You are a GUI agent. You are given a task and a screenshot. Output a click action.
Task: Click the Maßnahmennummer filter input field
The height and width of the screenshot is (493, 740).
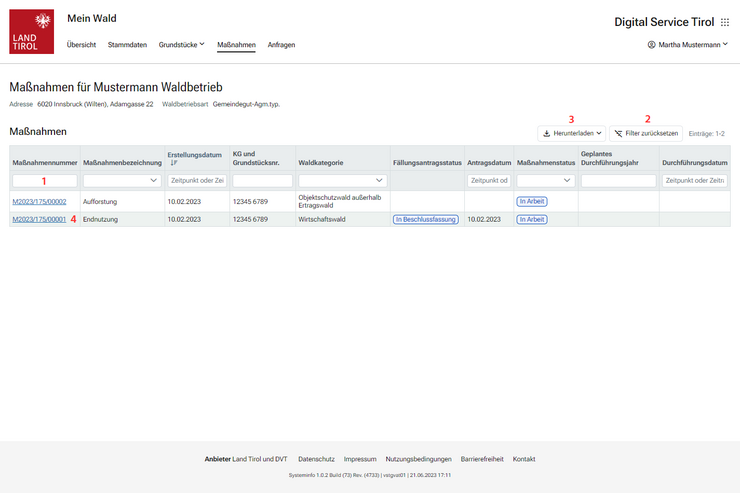[x=44, y=181]
